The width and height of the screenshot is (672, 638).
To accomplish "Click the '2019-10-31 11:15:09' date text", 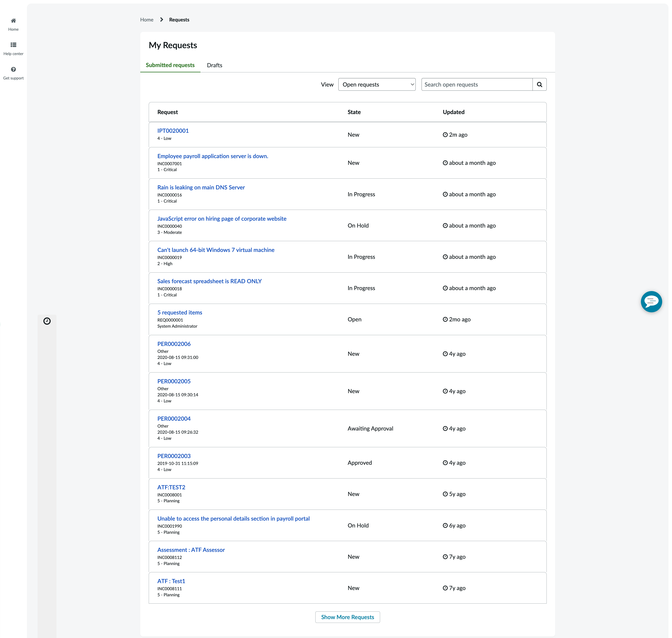I will pyautogui.click(x=178, y=464).
